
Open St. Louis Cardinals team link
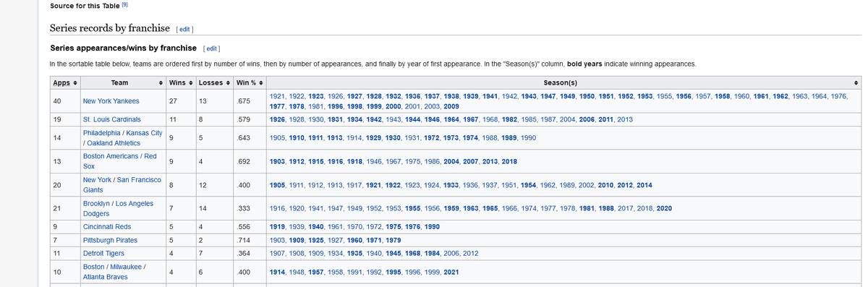point(112,119)
